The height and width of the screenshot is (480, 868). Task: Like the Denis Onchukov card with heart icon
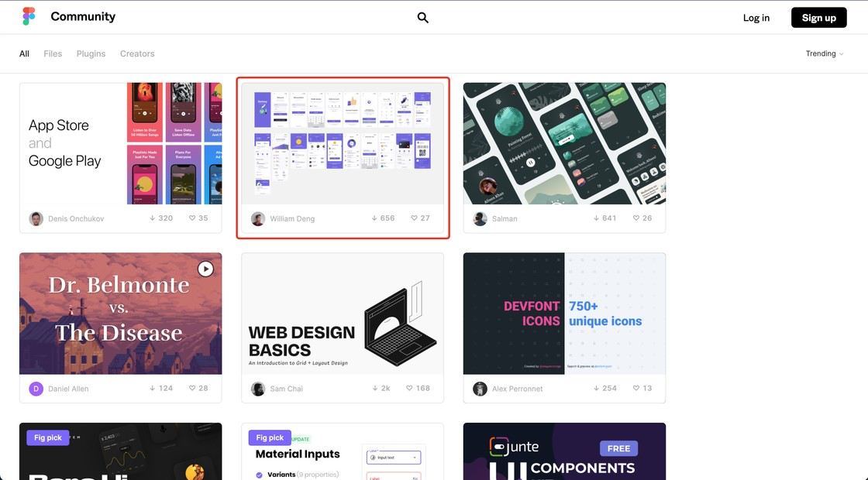click(192, 218)
